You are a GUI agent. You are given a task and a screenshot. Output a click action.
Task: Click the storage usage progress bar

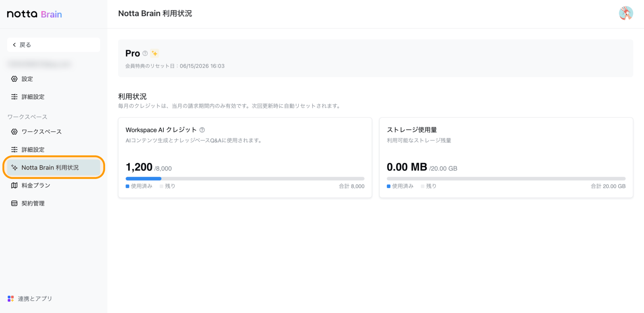tap(506, 178)
